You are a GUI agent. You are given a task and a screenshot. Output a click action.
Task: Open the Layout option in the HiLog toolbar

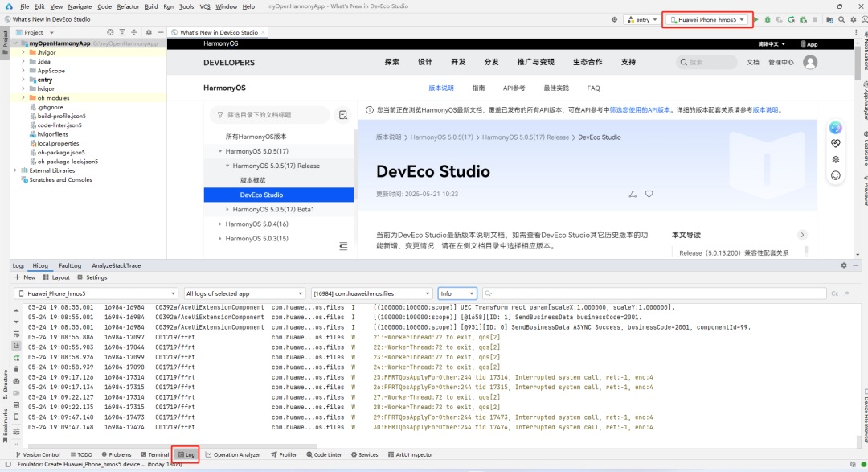[56, 277]
